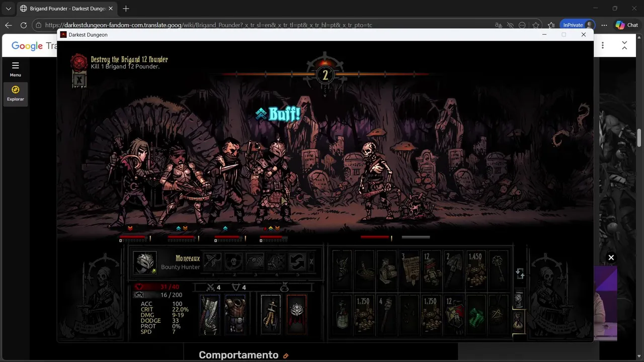Screen dimensions: 644x362
Task: Click the swap panel arrows icon
Action: [520, 274]
